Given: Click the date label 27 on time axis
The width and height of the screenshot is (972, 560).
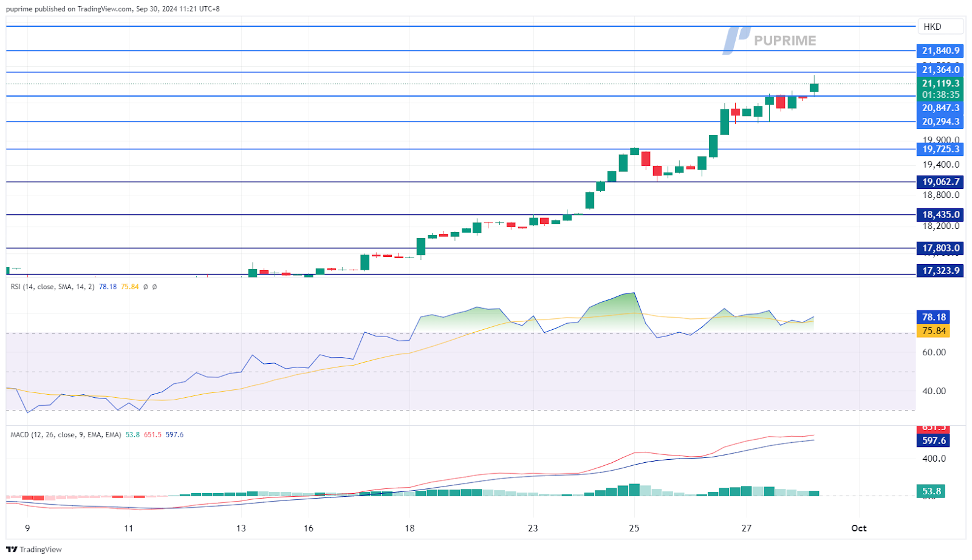Looking at the screenshot, I should tap(747, 528).
